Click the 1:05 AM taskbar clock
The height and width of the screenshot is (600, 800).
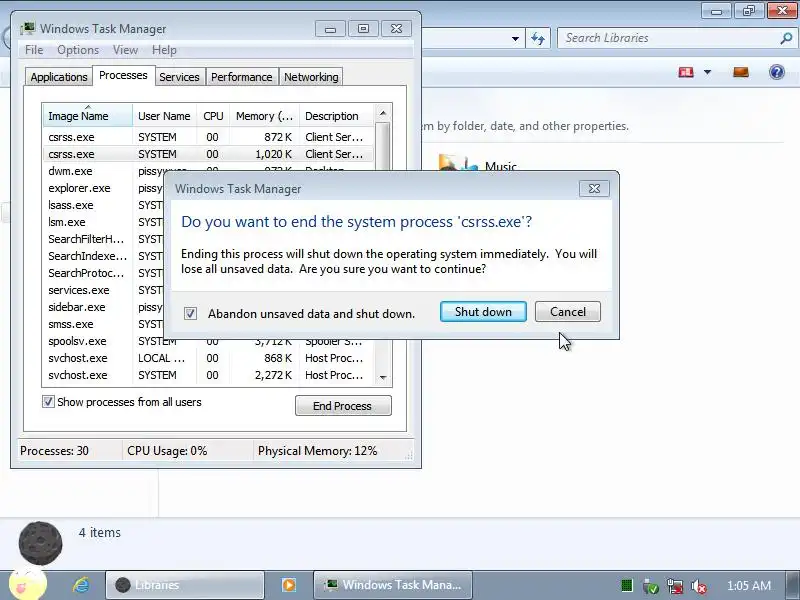tap(748, 586)
